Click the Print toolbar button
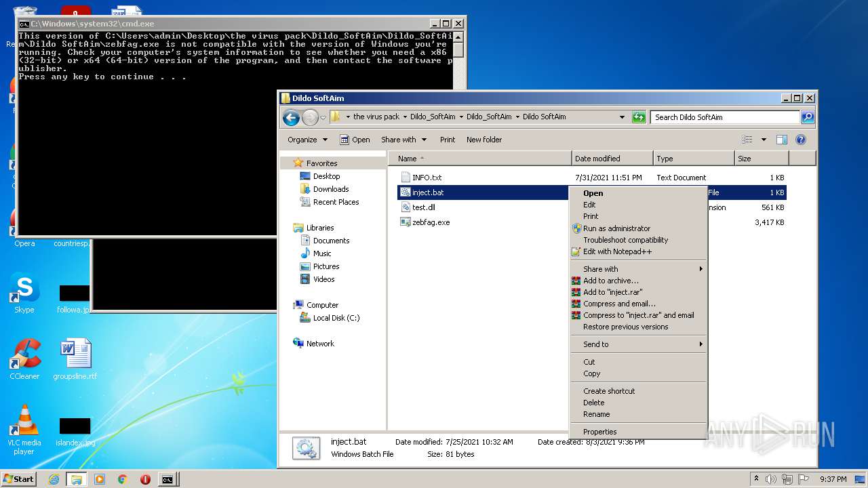 [448, 140]
